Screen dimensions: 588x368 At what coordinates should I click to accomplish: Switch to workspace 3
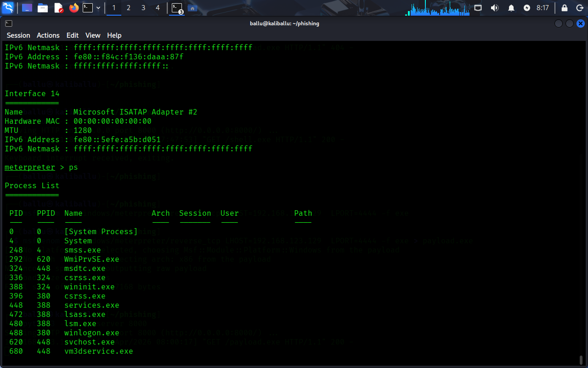(143, 8)
